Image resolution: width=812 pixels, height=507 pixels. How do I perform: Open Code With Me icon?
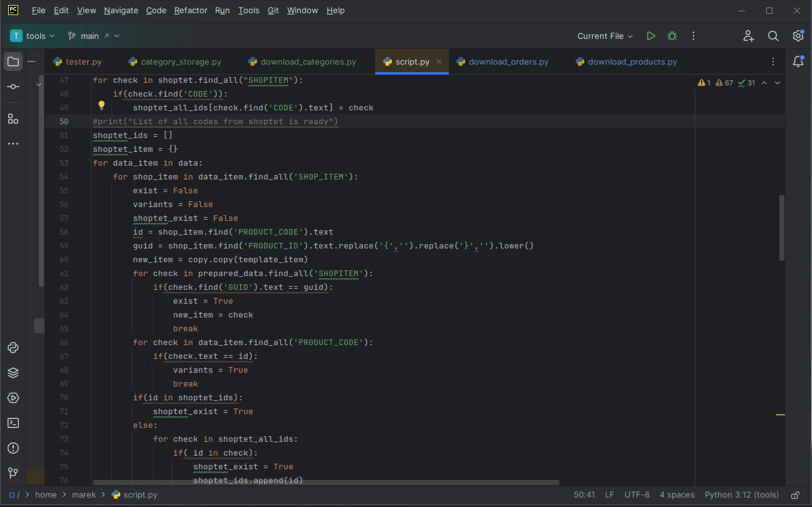coord(749,36)
